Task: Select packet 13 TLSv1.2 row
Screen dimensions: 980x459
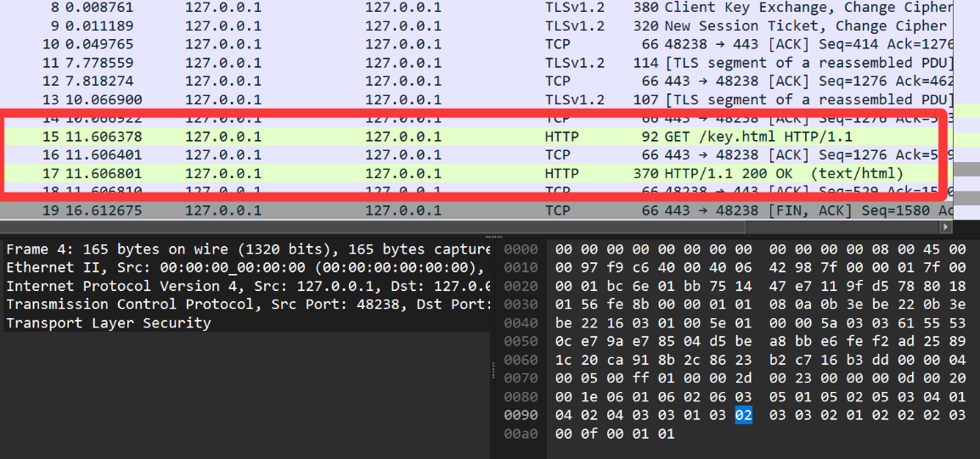Action: pos(476,99)
